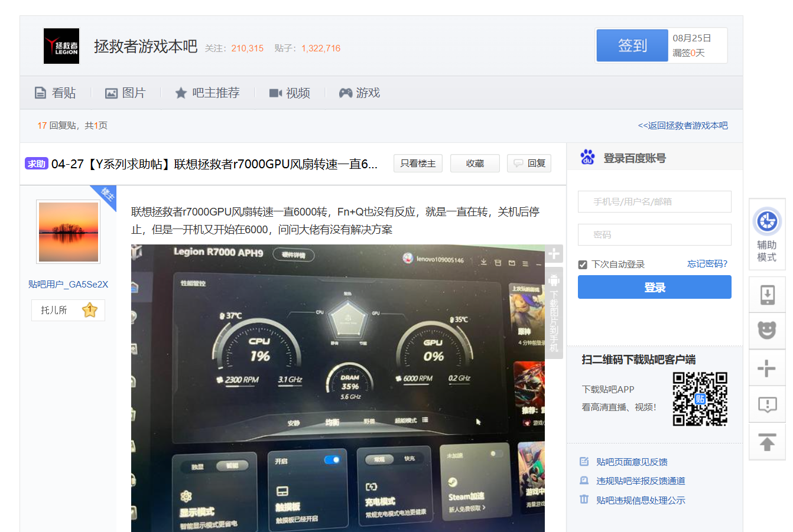Image resolution: width=793 pixels, height=532 pixels.
Task: Enable 辅助模式 accessibility mode
Action: pos(767,234)
